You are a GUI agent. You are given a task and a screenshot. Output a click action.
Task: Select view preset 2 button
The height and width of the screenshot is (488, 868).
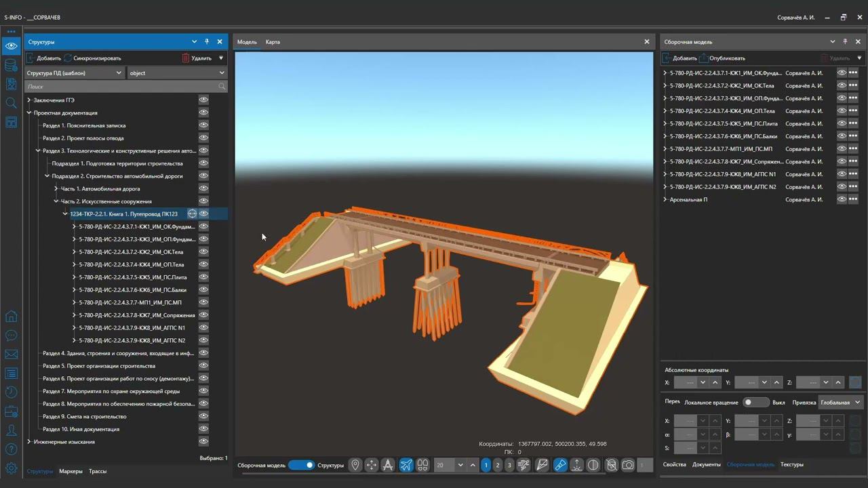pyautogui.click(x=498, y=465)
